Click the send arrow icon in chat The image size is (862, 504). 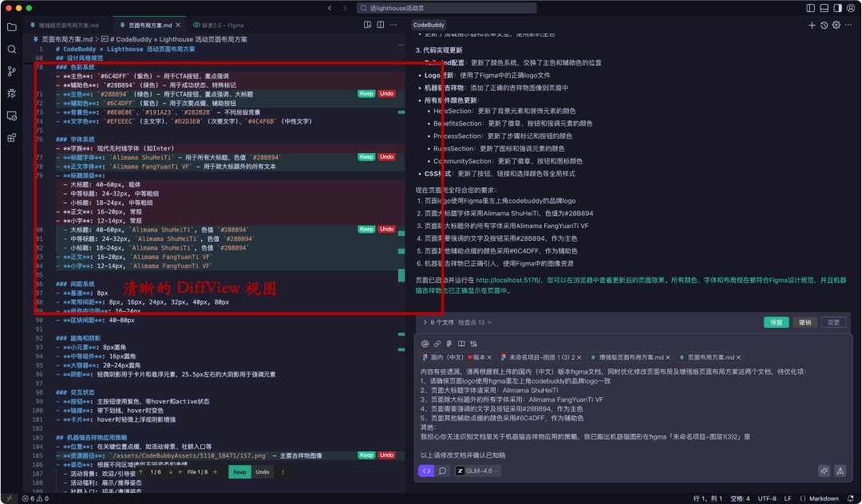[x=840, y=471]
